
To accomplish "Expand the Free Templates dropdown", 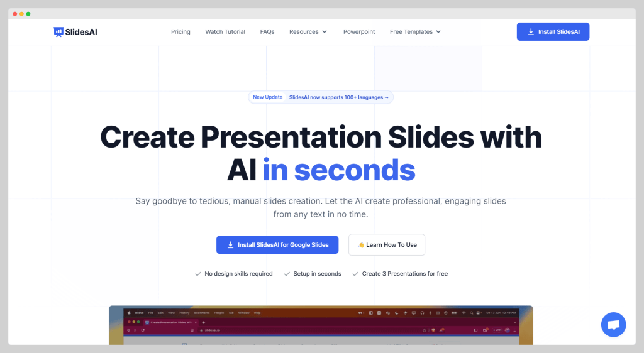I will coord(415,31).
